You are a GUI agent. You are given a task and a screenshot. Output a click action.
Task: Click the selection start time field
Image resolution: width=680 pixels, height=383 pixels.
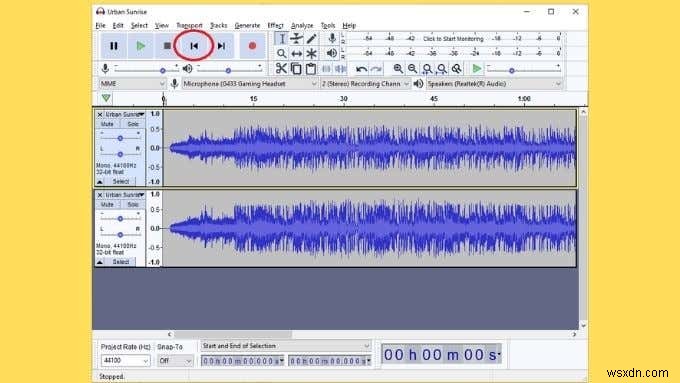[242, 361]
